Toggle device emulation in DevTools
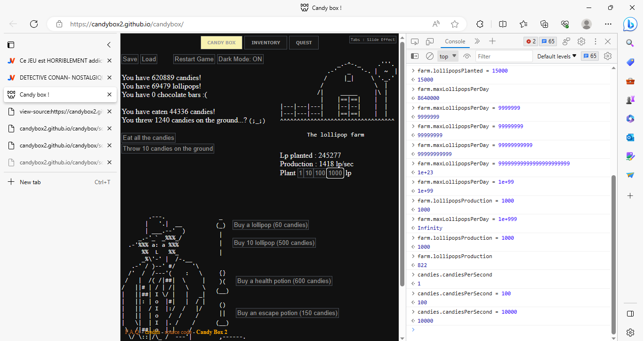644x341 pixels. 429,41
